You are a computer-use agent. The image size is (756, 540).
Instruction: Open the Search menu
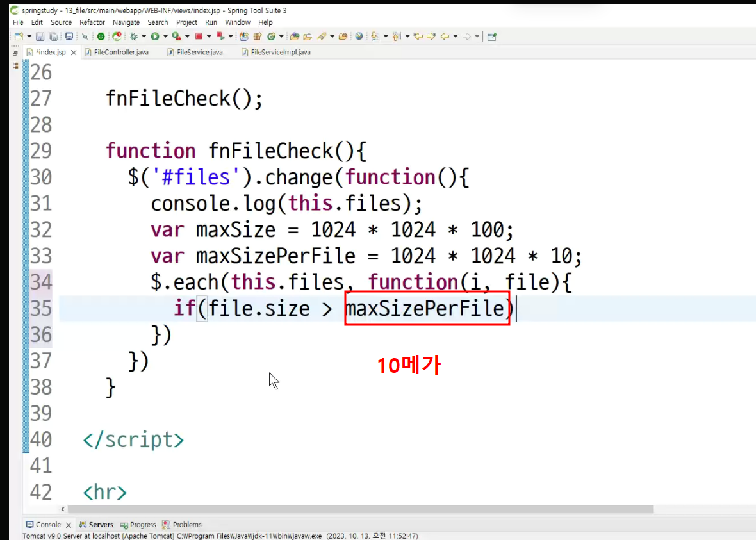[x=158, y=22]
